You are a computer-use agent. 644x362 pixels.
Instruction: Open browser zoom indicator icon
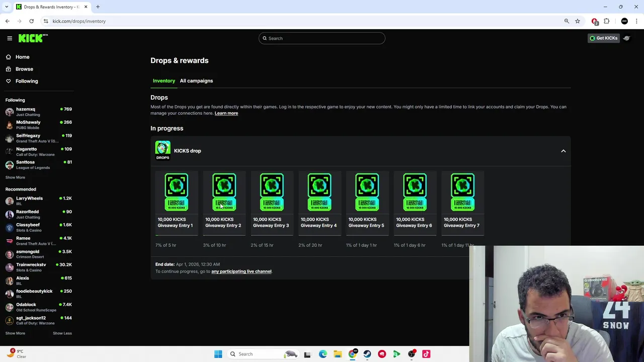point(567,21)
